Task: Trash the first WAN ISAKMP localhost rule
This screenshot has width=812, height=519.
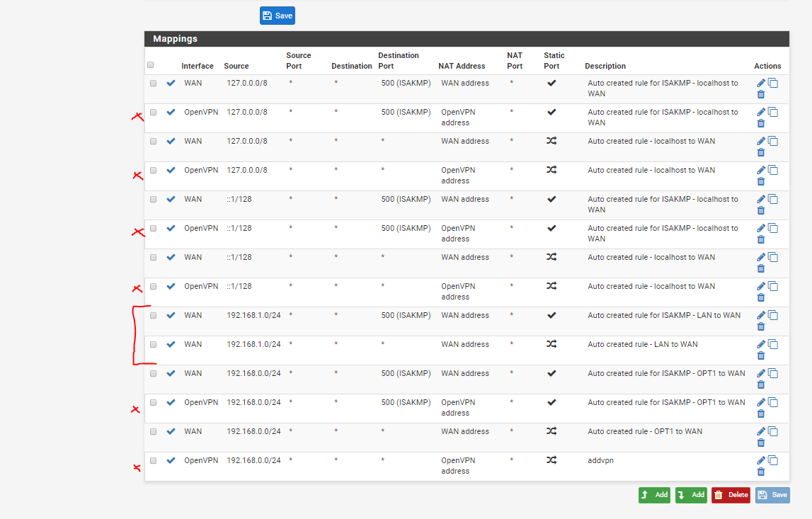Action: (761, 93)
